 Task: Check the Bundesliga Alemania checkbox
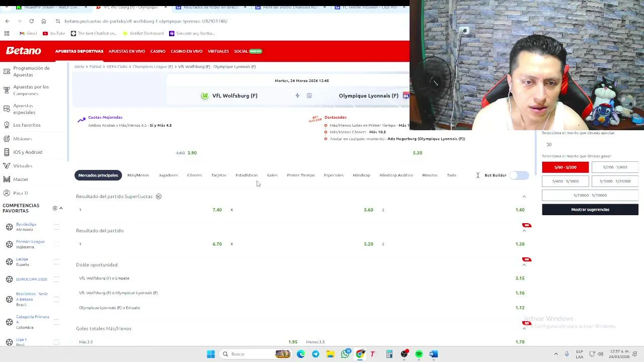(56, 227)
